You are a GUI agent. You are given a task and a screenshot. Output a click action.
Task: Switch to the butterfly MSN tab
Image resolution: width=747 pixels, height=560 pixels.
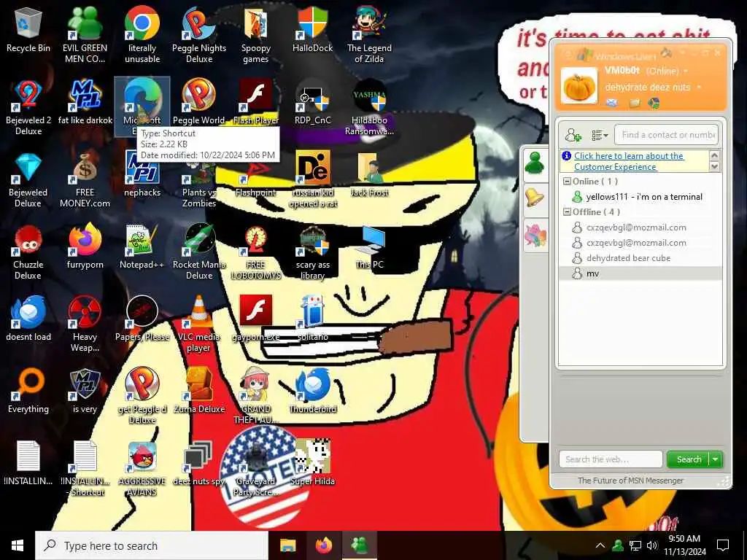[x=535, y=235]
